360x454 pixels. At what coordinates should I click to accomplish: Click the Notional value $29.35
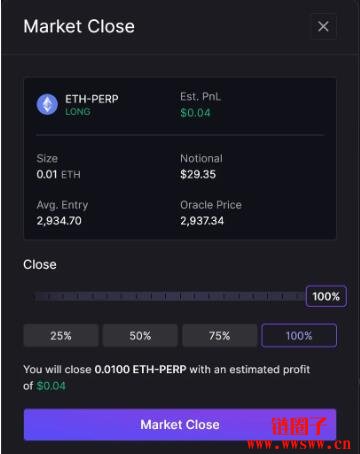198,174
